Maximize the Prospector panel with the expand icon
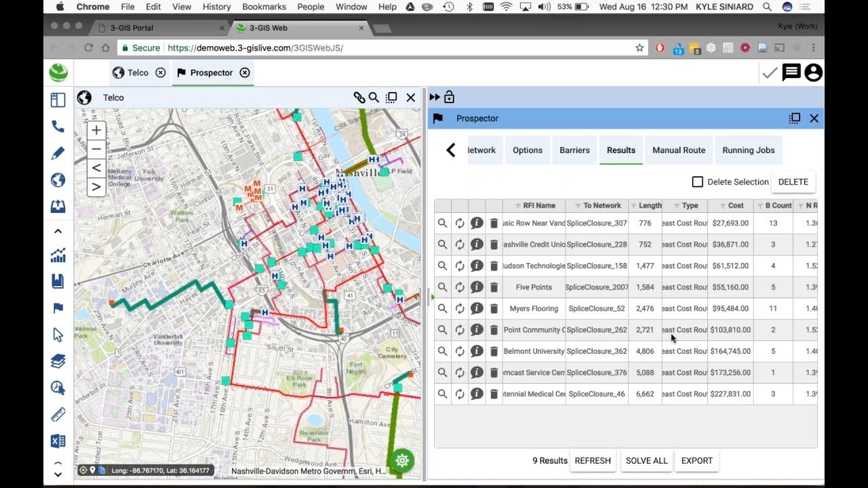This screenshot has width=868, height=488. point(795,119)
